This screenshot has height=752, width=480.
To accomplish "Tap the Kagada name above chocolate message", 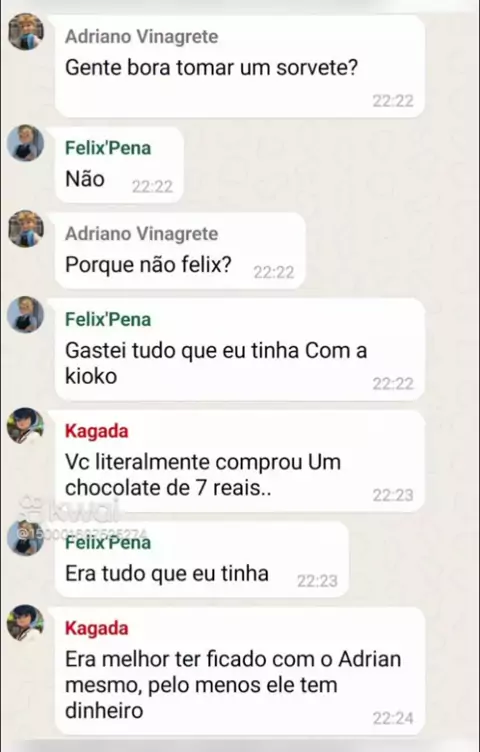I will click(x=96, y=431).
